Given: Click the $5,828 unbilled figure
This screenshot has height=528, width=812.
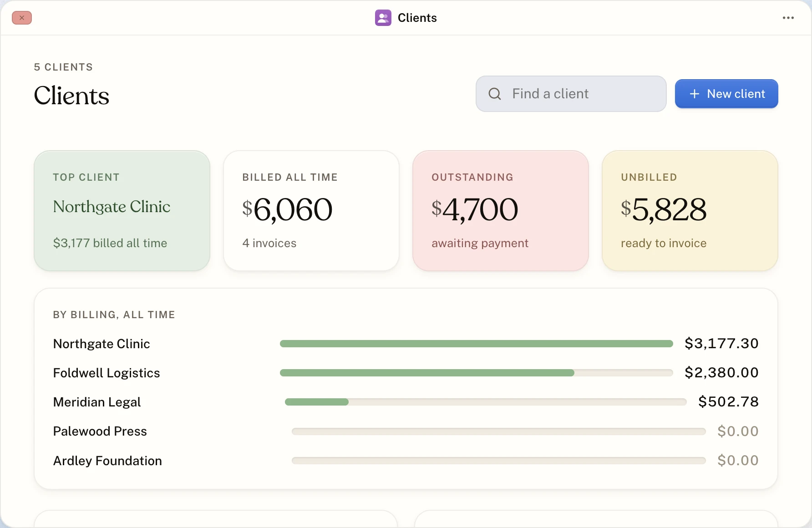Looking at the screenshot, I should point(664,210).
